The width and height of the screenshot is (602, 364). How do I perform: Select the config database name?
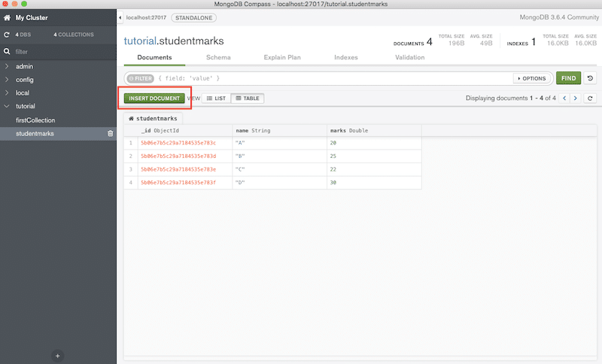tap(25, 80)
